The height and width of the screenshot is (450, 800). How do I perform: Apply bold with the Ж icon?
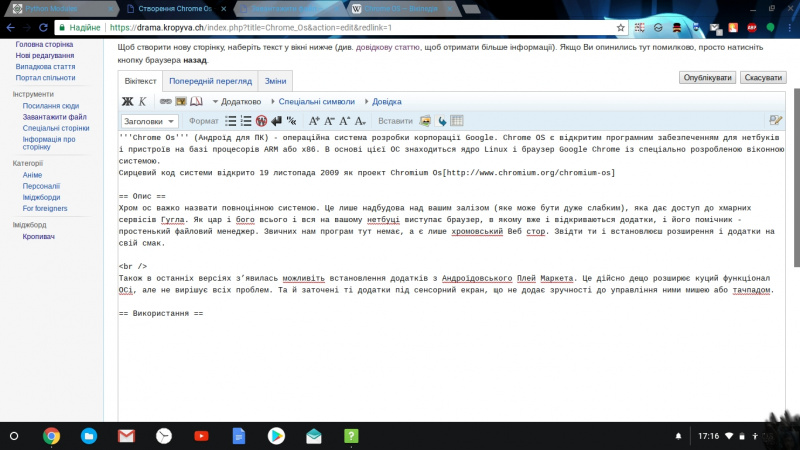pyautogui.click(x=127, y=102)
